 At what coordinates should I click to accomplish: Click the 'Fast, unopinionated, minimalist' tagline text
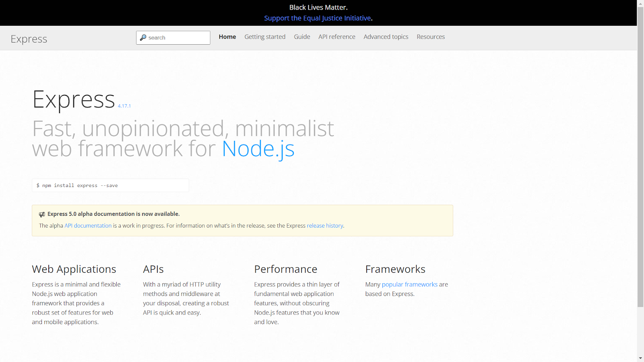coord(183,129)
